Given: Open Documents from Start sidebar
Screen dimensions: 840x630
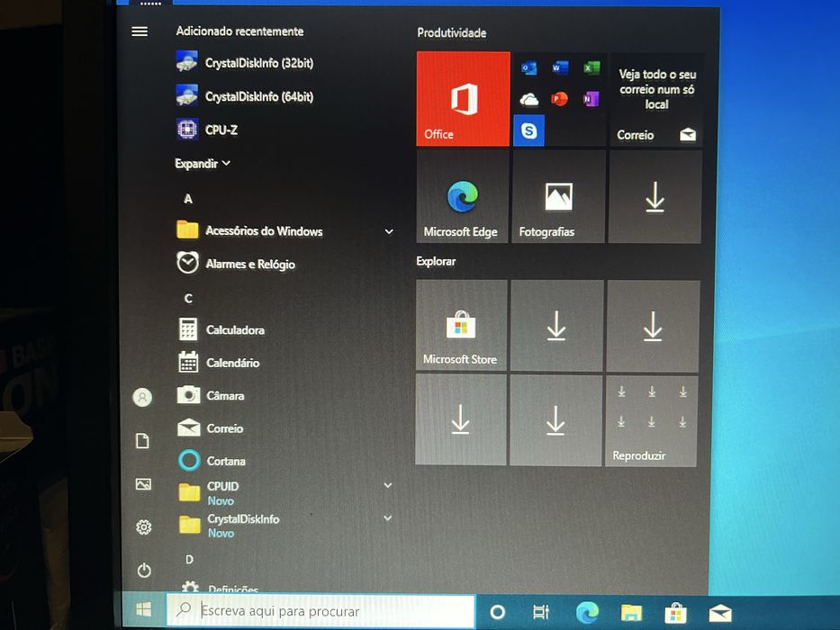Looking at the screenshot, I should pyautogui.click(x=142, y=441).
